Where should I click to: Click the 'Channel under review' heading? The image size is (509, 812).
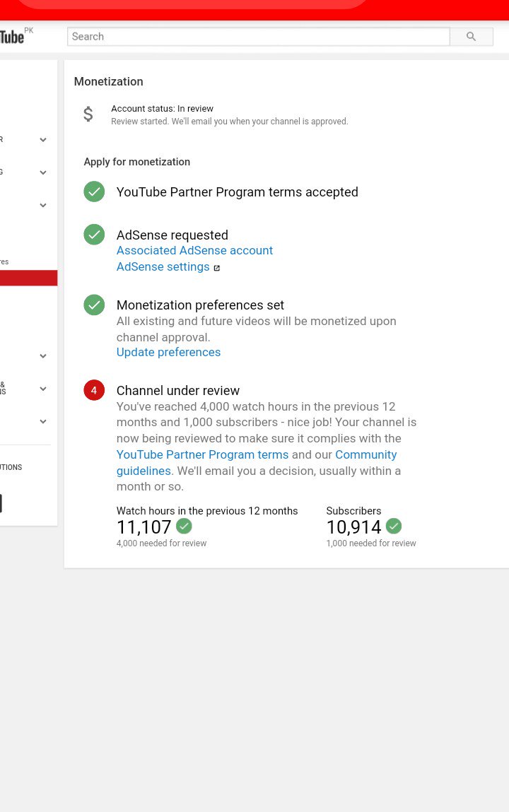[x=178, y=391]
